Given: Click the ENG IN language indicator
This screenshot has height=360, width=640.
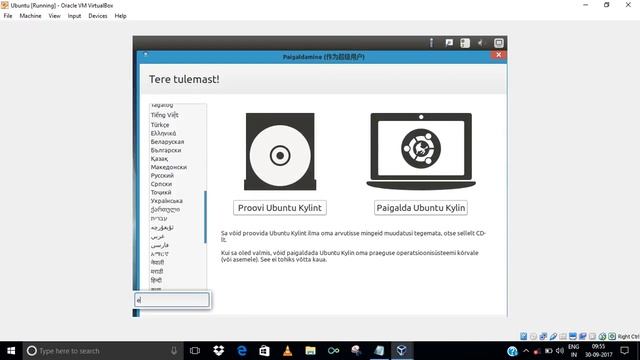Looking at the screenshot, I should (574, 351).
